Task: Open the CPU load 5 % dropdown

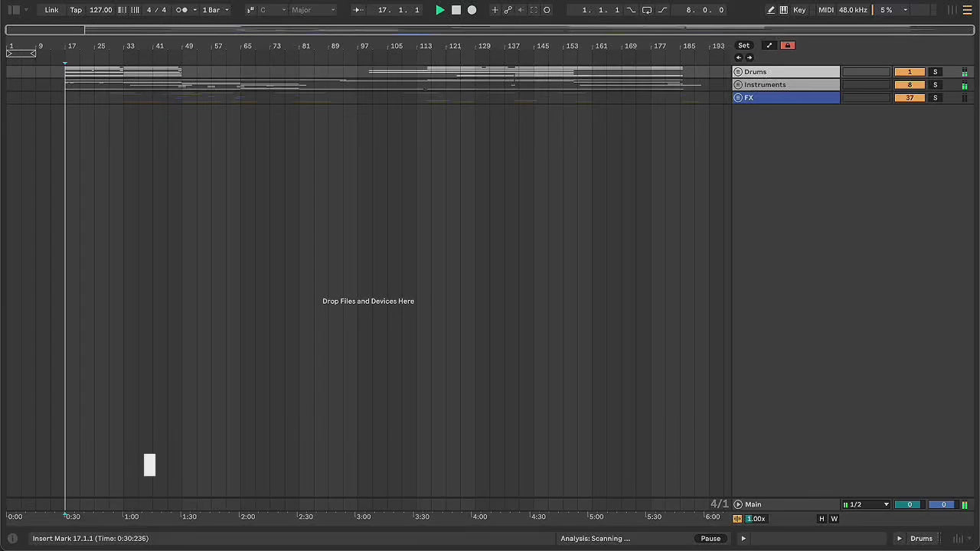Action: (x=893, y=10)
